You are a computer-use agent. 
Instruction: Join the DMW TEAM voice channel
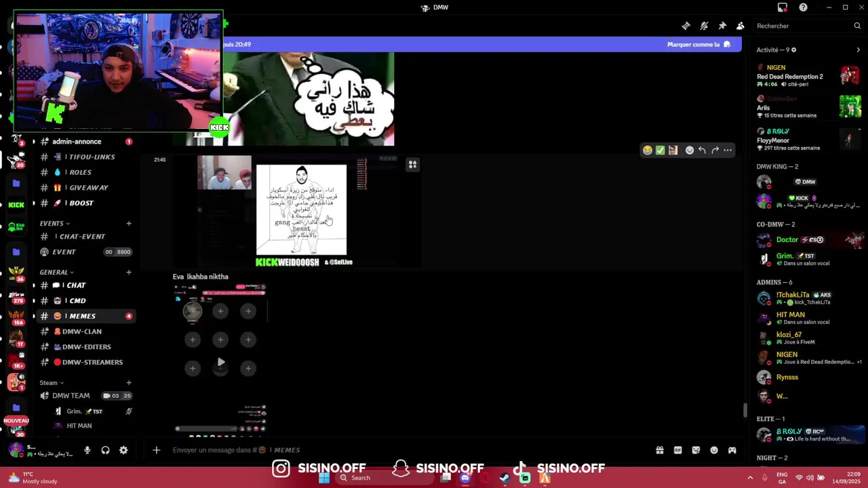(x=85, y=396)
